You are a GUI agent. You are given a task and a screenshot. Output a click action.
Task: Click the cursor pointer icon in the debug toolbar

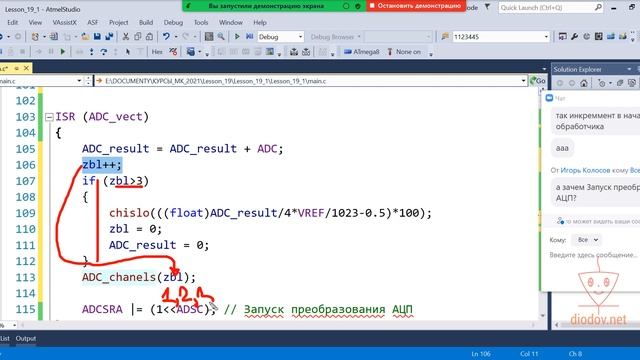pyautogui.click(x=128, y=52)
